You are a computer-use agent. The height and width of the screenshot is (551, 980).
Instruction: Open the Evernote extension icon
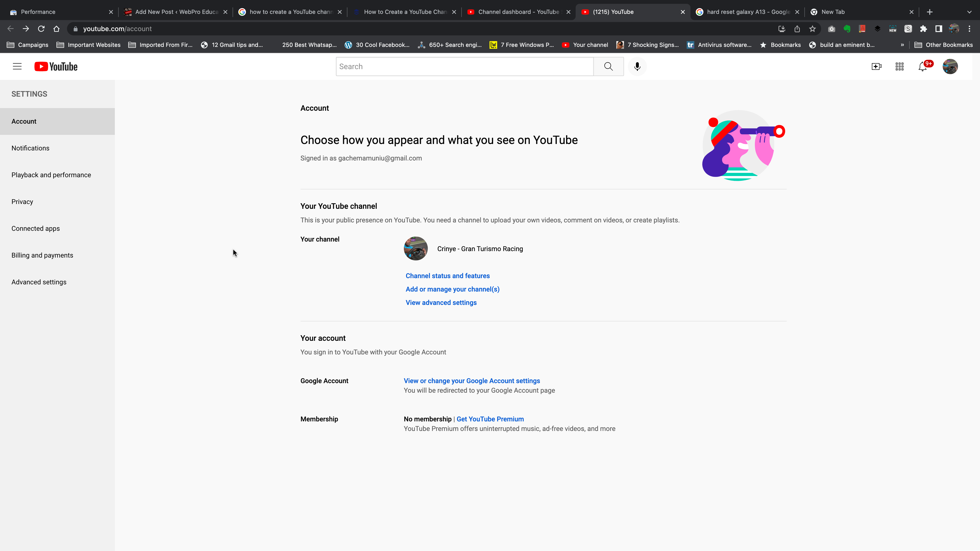point(847,29)
